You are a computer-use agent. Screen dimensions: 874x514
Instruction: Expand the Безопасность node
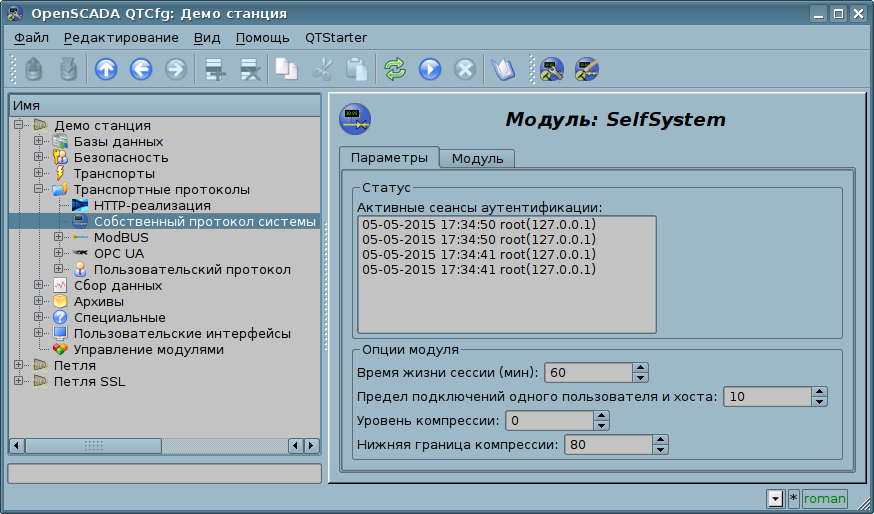click(38, 157)
